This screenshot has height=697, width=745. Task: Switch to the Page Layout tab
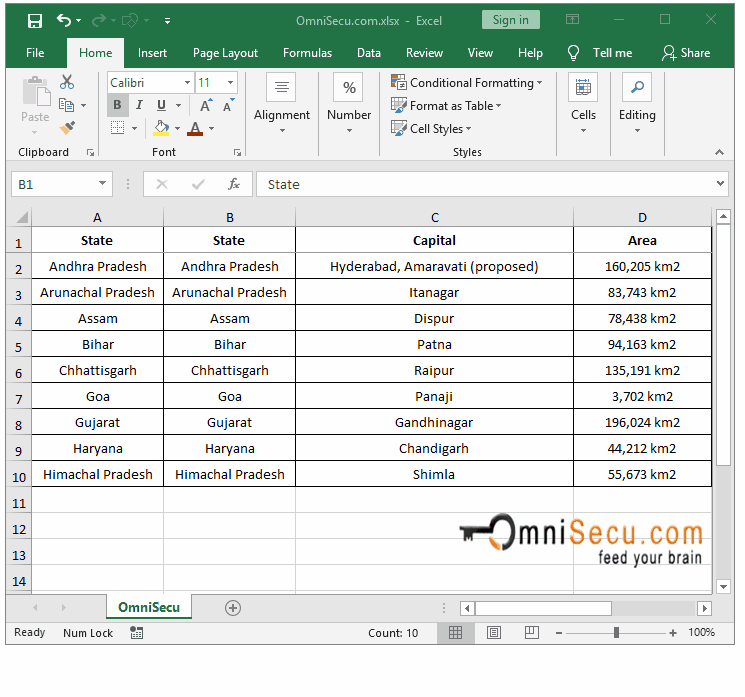tap(225, 53)
